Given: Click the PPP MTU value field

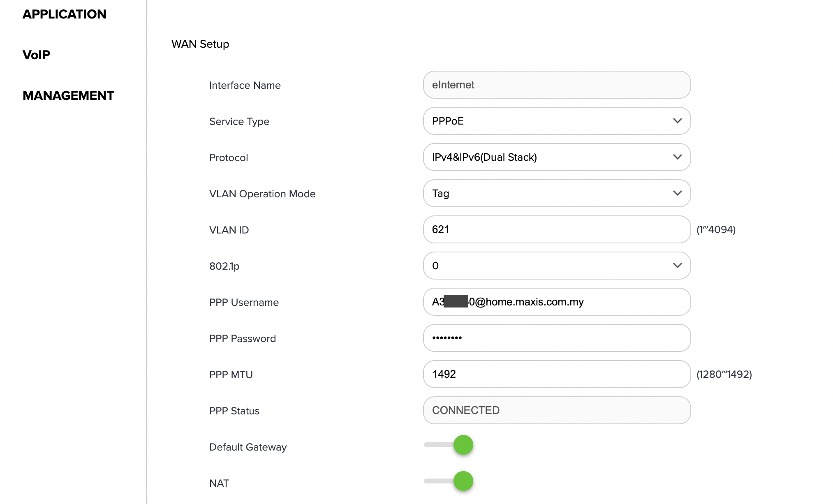Looking at the screenshot, I should tap(556, 374).
